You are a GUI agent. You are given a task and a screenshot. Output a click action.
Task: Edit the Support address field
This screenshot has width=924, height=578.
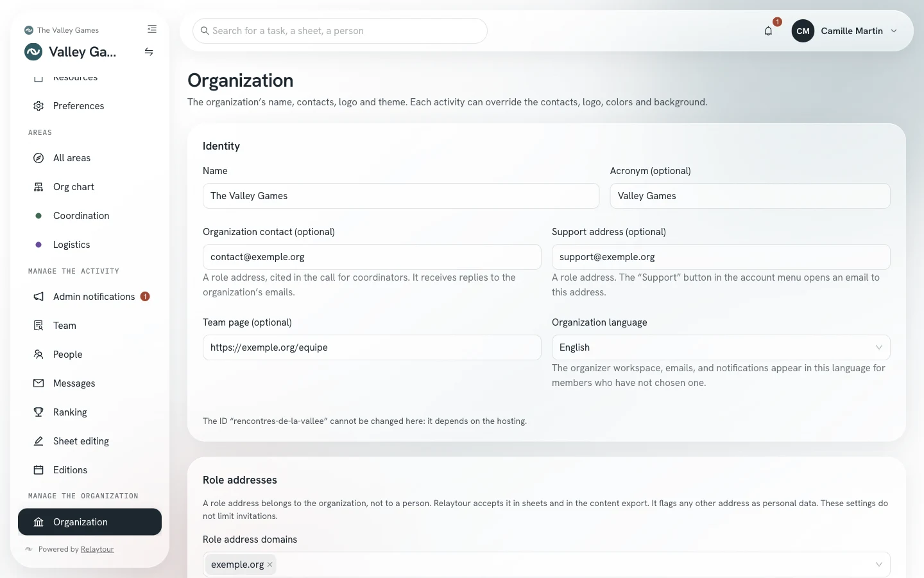pos(721,257)
